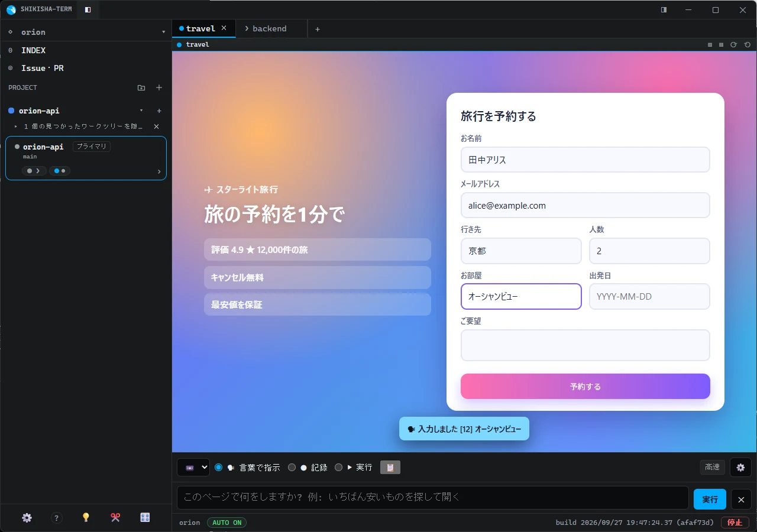Open the help question-mark icon
757x532 pixels.
point(57,518)
